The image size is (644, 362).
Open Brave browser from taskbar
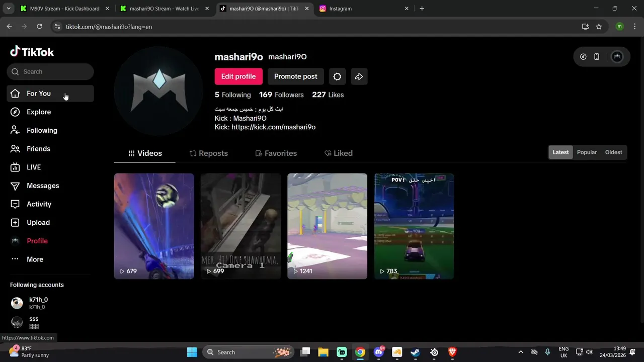452,352
